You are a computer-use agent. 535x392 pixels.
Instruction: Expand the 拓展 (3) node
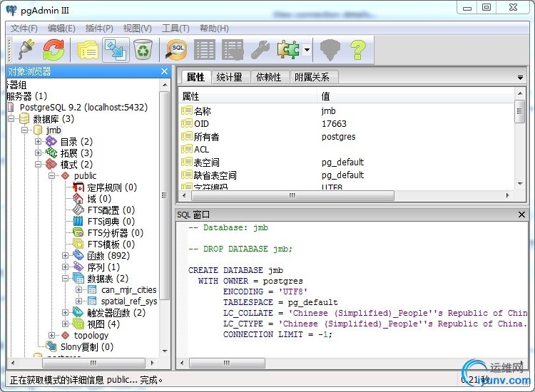click(x=39, y=153)
